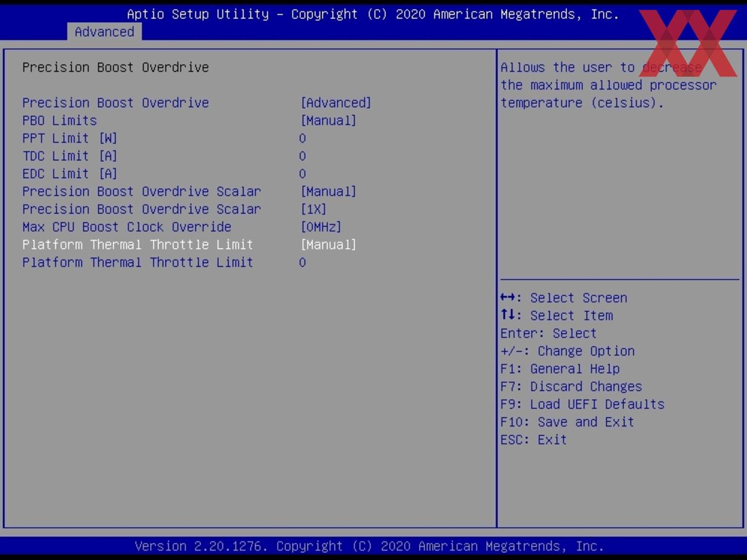Click the Precision Boost Overdrive section heading

coord(115,67)
